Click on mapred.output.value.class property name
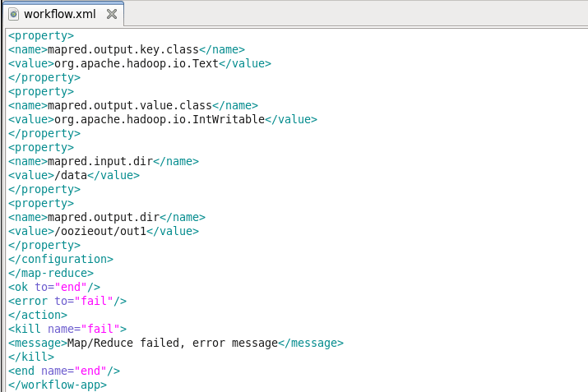The width and height of the screenshot is (588, 392). pos(129,105)
